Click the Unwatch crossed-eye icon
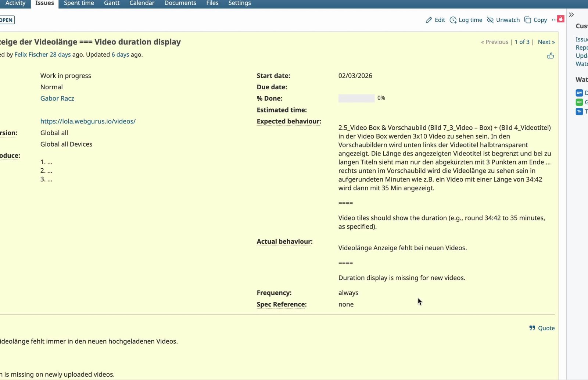The width and height of the screenshot is (588, 380). (x=490, y=20)
